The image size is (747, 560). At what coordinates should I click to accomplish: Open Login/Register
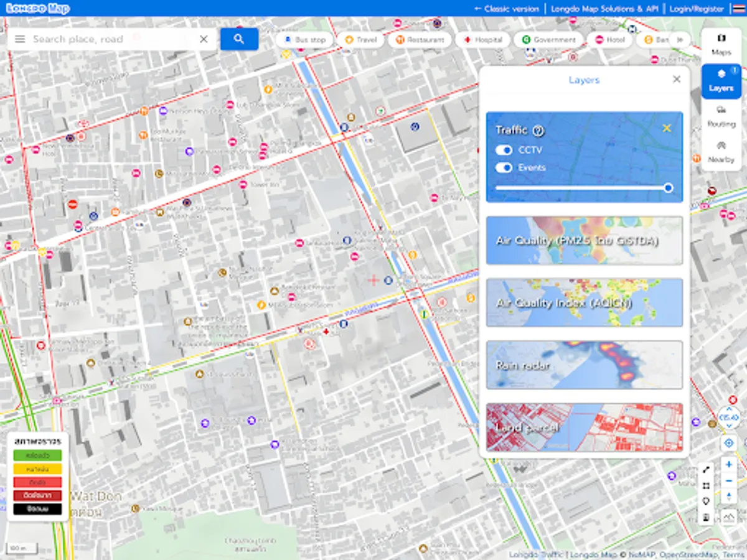(x=695, y=9)
